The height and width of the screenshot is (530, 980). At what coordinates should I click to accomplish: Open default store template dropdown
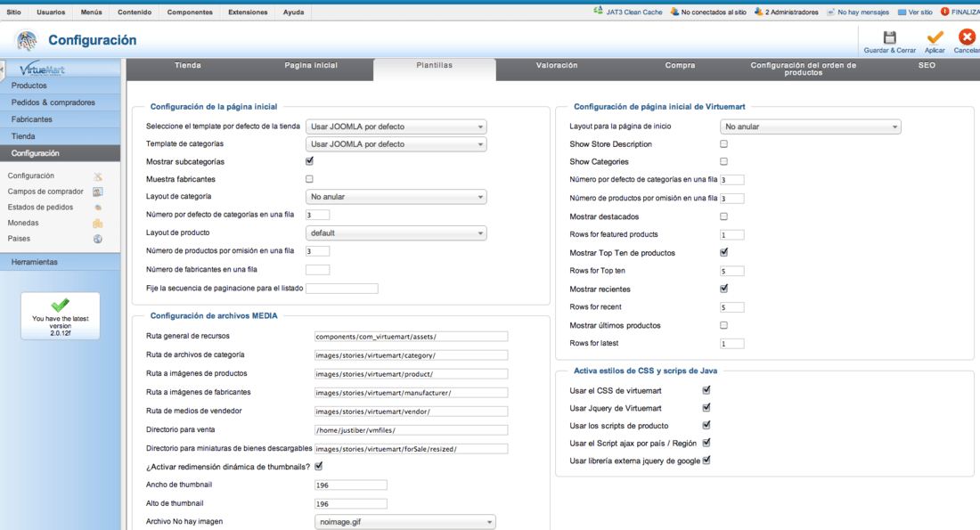pyautogui.click(x=396, y=126)
